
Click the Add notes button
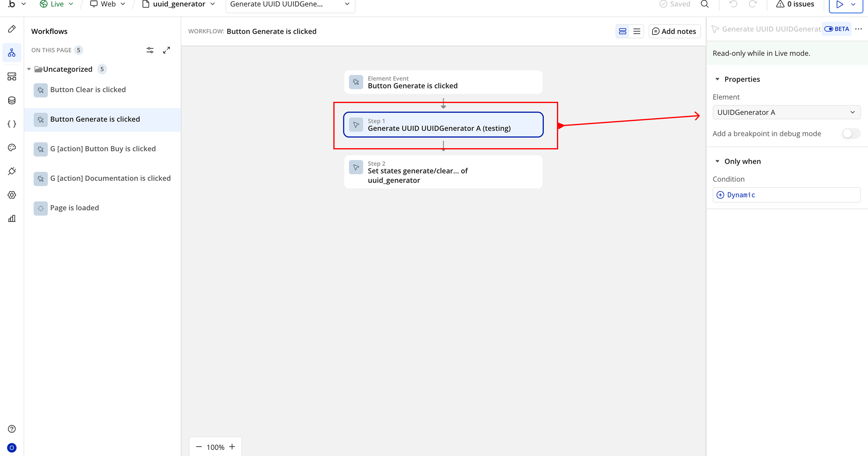point(674,31)
